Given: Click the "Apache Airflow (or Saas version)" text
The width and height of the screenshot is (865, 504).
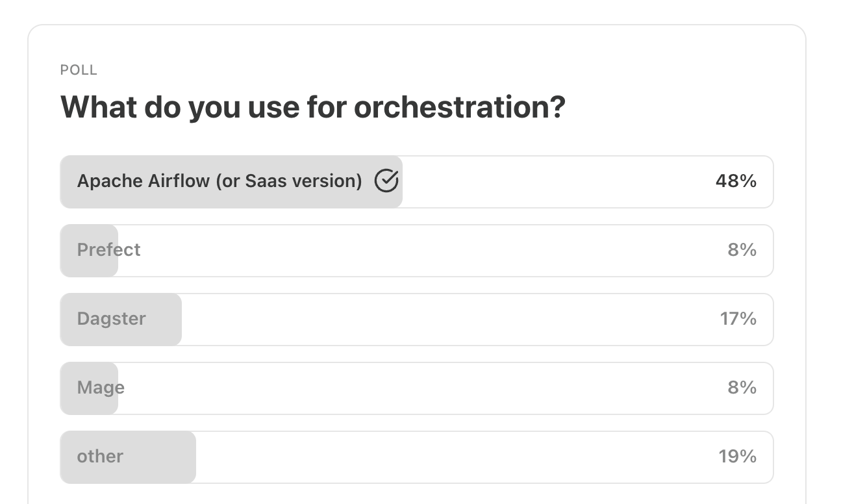Looking at the screenshot, I should tap(219, 181).
